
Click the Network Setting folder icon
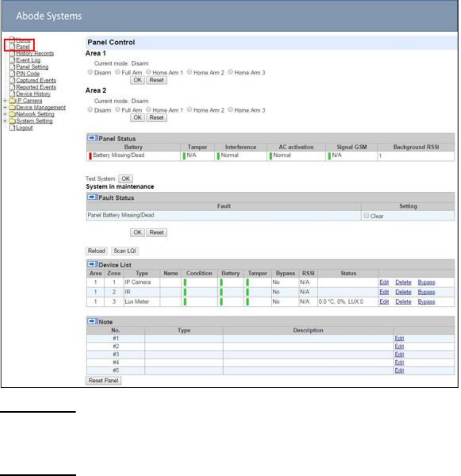12,114
